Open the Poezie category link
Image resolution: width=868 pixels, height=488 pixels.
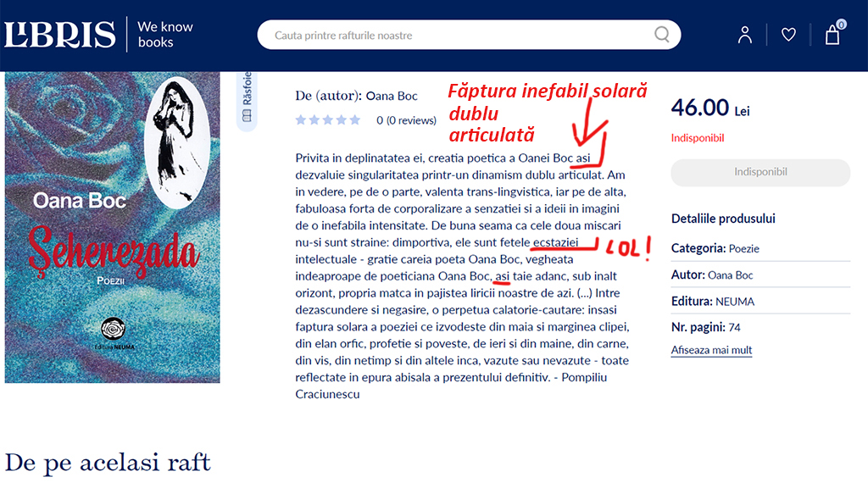point(743,248)
